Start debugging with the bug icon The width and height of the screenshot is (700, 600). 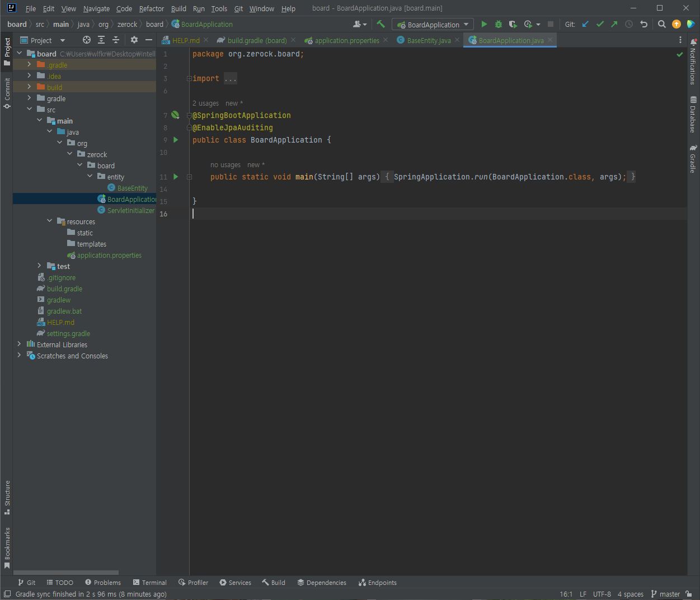tap(499, 24)
